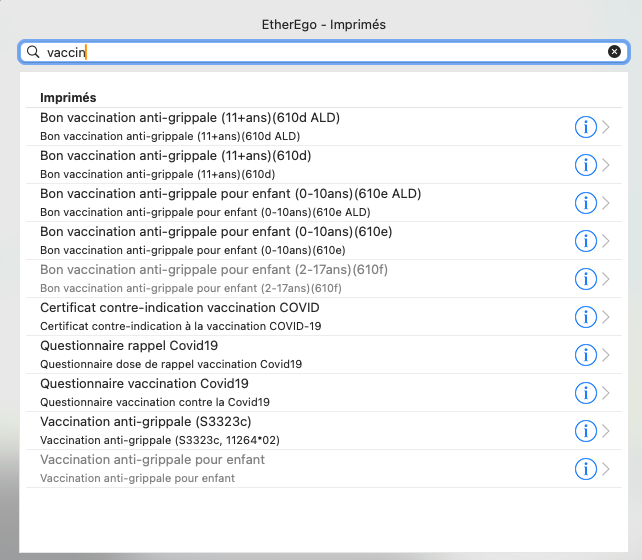The width and height of the screenshot is (642, 560).
Task: Show info for Questionnaire vaccination Covid19
Action: (x=585, y=393)
